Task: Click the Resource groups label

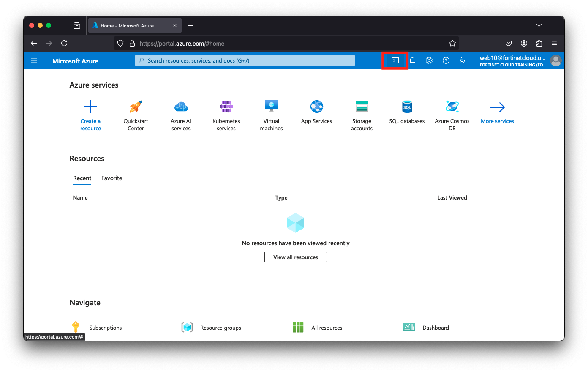Action: pyautogui.click(x=221, y=328)
